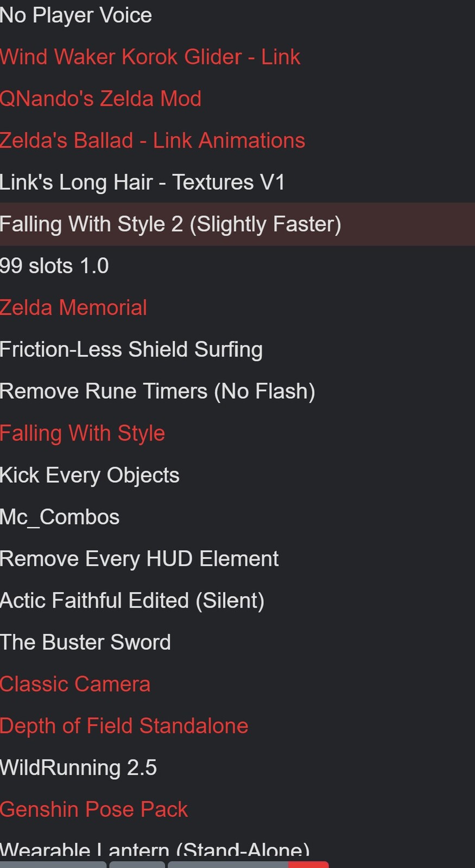Select Falling With Style 2 (Slightly Faster)
The width and height of the screenshot is (475, 868).
point(237,224)
